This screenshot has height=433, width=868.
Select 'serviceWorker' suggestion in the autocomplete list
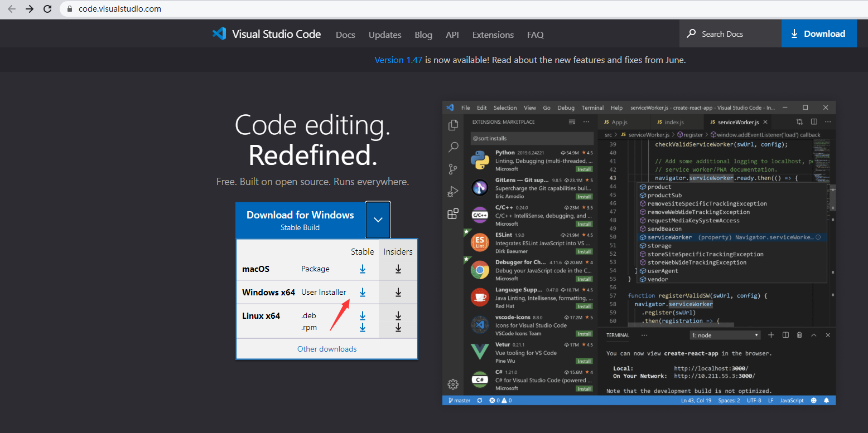[732, 237]
